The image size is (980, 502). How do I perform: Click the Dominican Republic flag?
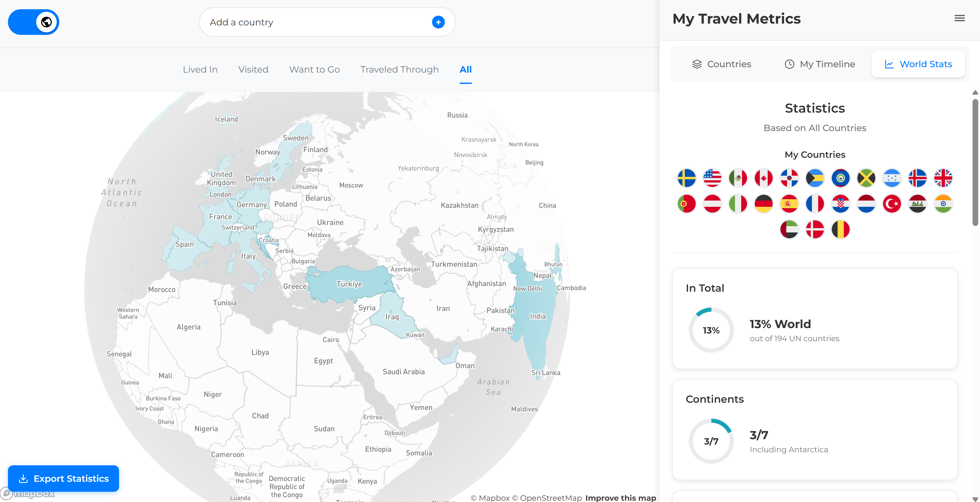[x=789, y=178]
